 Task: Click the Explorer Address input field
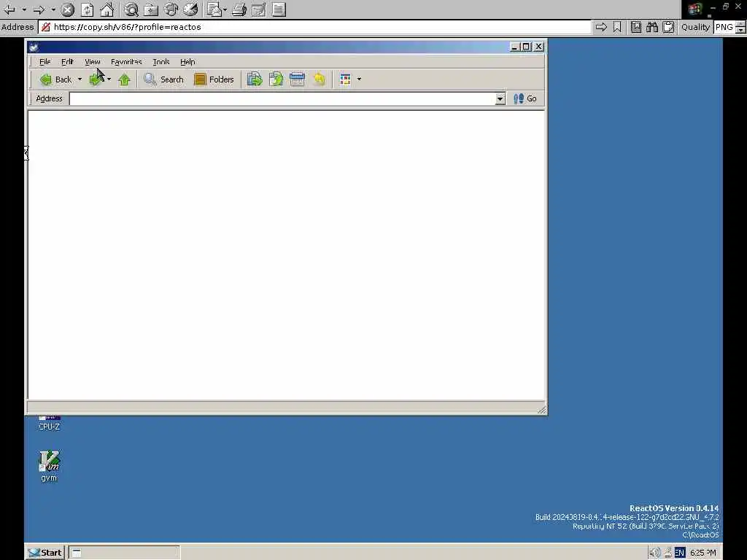tap(282, 98)
